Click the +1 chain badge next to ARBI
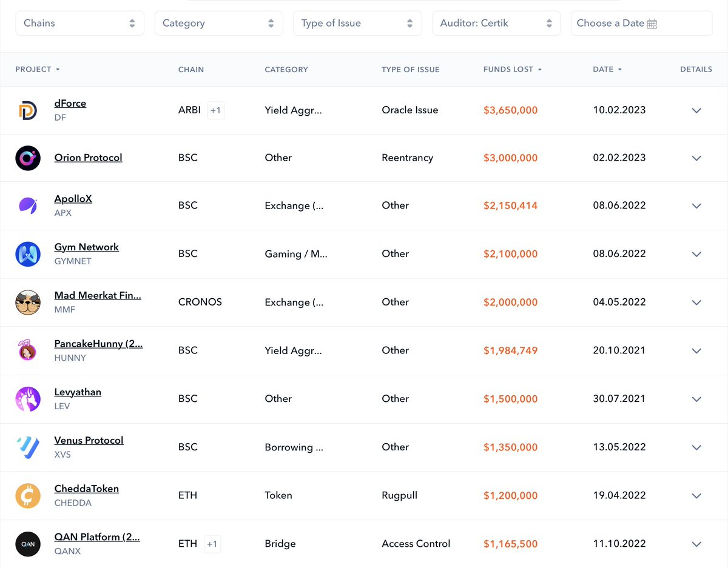This screenshot has width=728, height=568. (x=215, y=110)
